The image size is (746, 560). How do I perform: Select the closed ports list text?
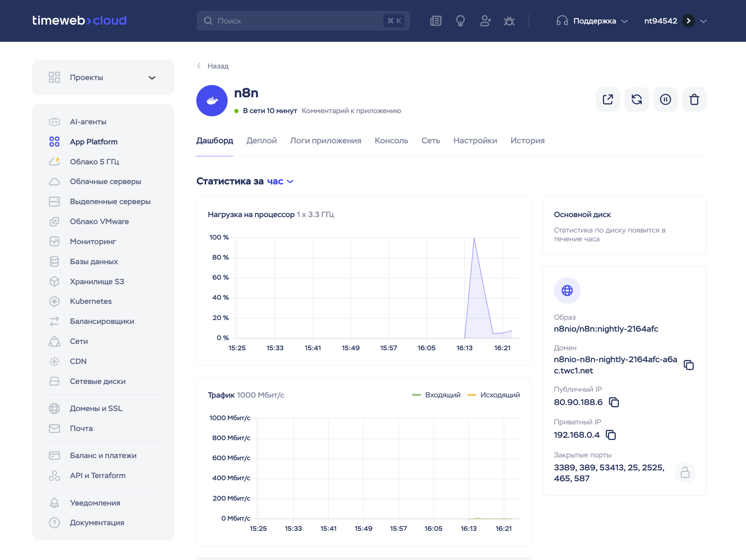coord(609,473)
